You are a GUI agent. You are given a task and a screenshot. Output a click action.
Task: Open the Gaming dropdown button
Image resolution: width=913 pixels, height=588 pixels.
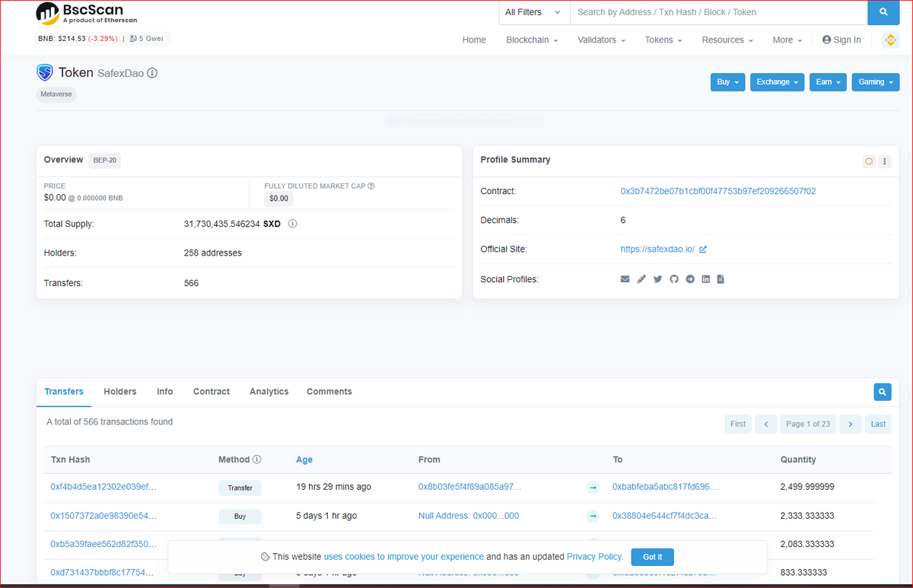[x=876, y=82]
